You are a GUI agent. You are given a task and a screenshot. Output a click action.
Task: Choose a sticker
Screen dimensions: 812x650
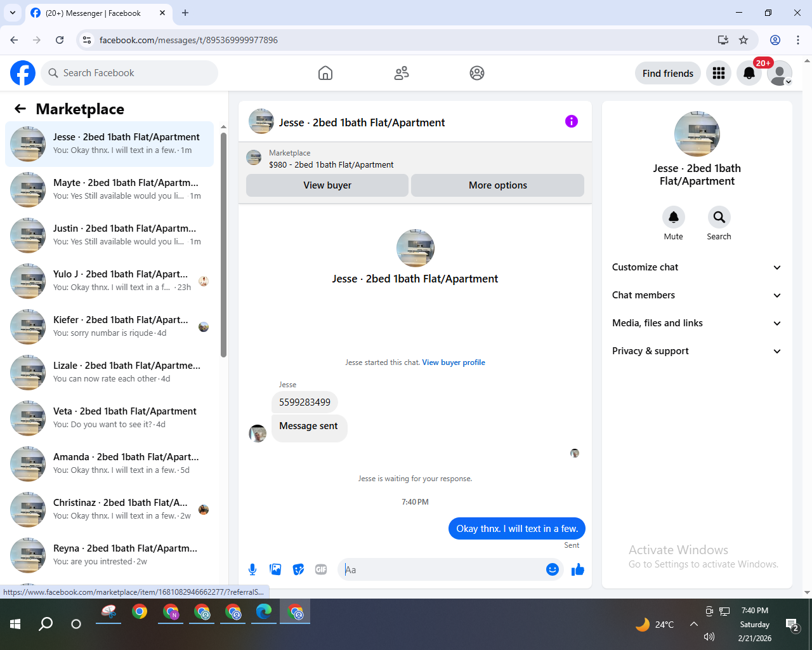pos(298,569)
